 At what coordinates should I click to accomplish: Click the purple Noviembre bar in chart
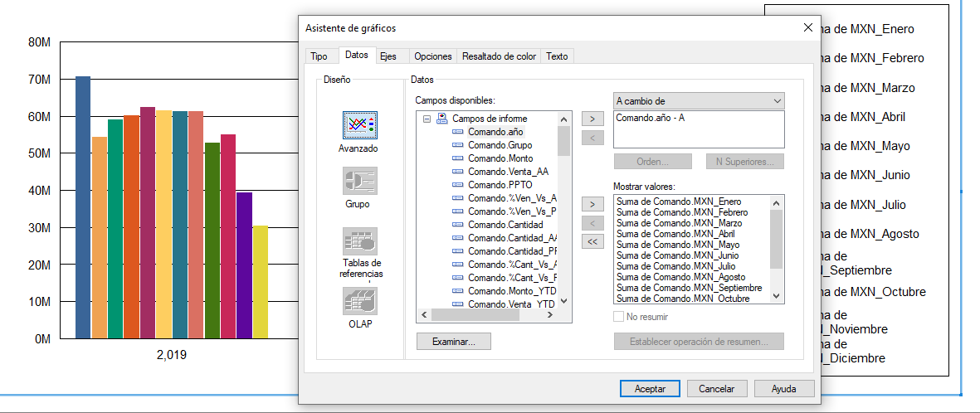pyautogui.click(x=244, y=265)
